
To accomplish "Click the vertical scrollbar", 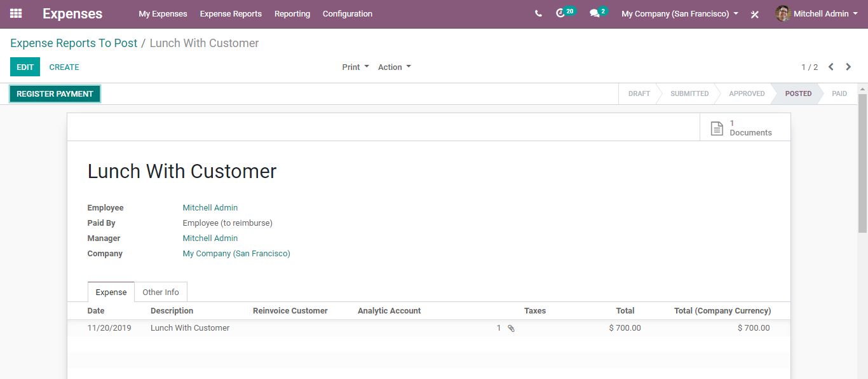I will point(862,163).
